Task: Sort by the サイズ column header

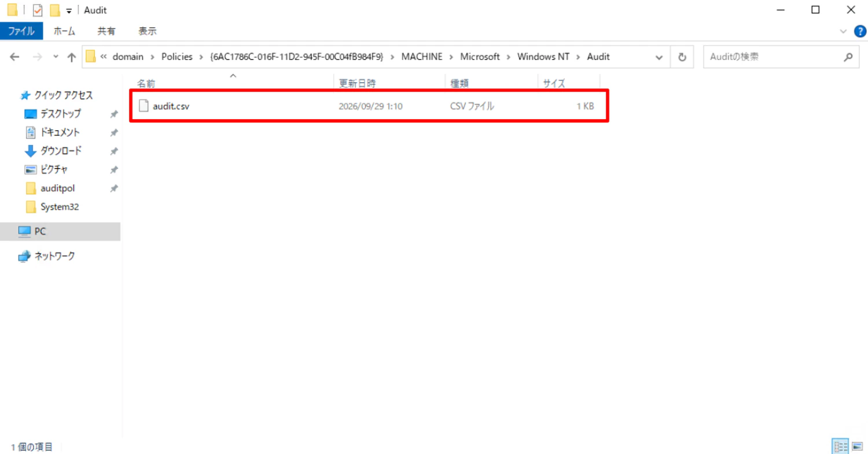Action: point(554,84)
